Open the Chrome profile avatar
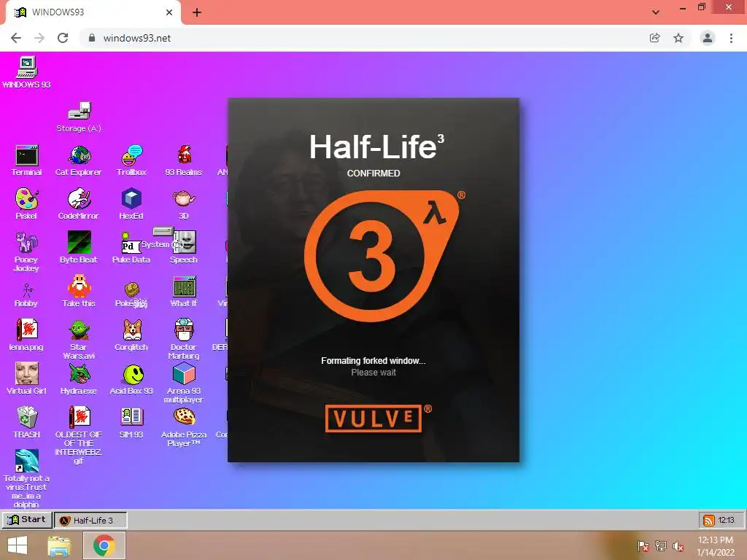The width and height of the screenshot is (747, 560). coord(708,38)
